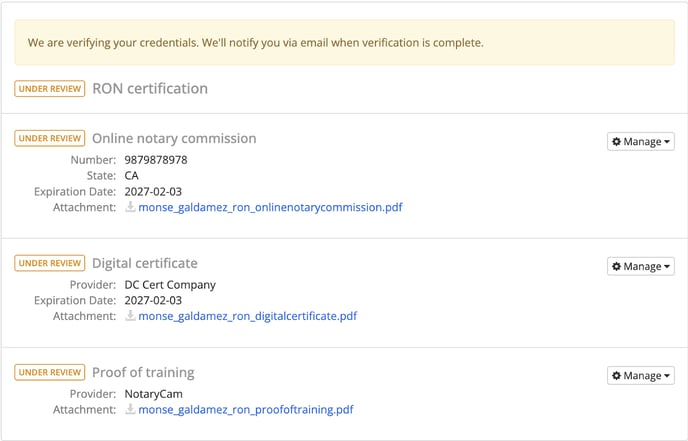Open Manage dropdown for Digital certificate
The image size is (688, 441).
pyautogui.click(x=641, y=266)
